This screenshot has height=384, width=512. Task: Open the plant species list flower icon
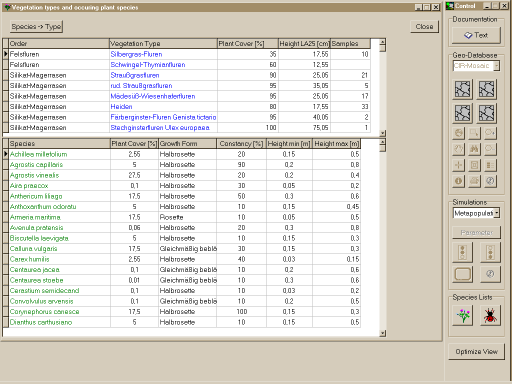click(463, 316)
